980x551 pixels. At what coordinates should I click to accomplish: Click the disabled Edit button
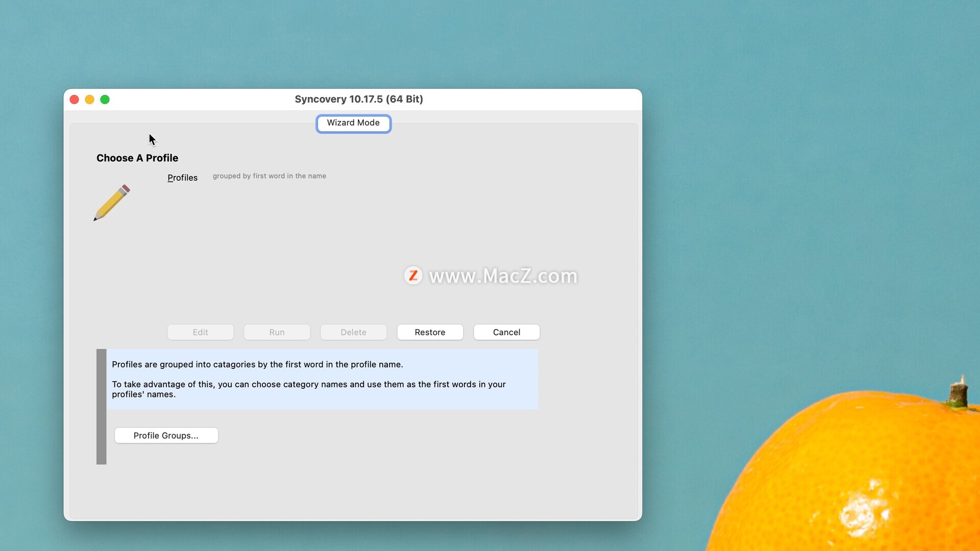coord(200,332)
